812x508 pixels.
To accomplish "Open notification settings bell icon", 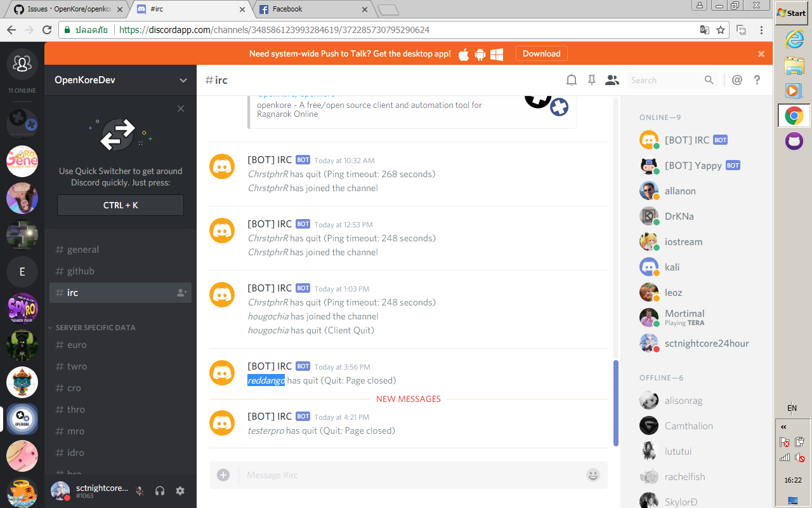I will click(x=572, y=80).
